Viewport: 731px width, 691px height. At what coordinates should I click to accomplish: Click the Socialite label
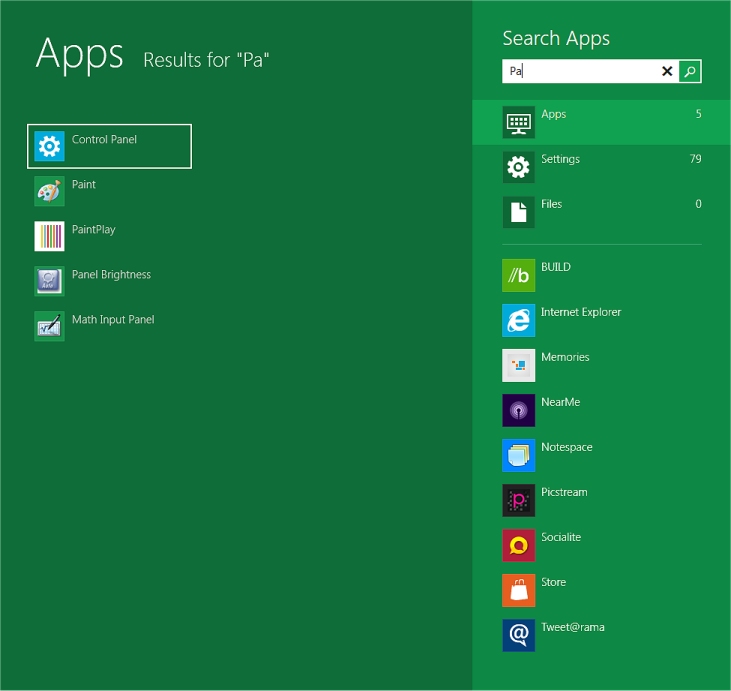click(x=561, y=538)
